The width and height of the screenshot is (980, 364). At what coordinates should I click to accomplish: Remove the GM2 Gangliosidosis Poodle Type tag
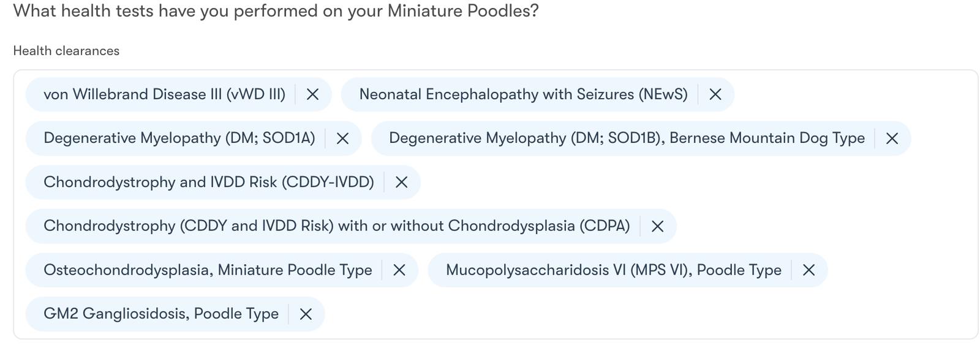[306, 314]
